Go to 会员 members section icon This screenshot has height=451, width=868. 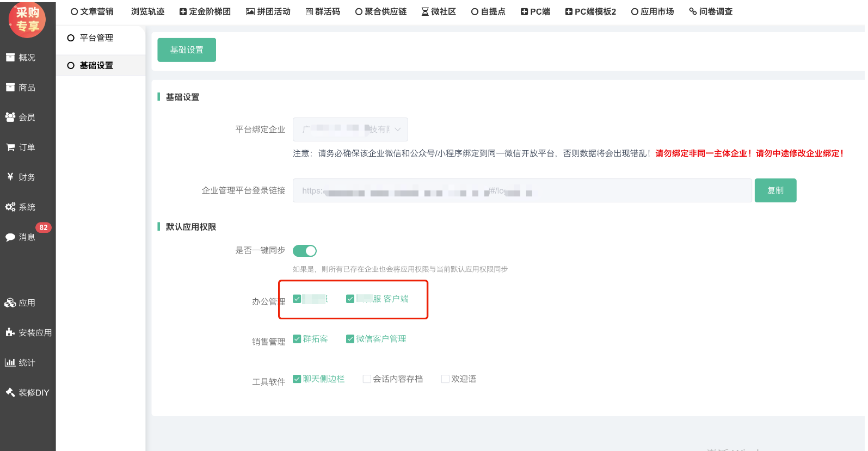pyautogui.click(x=10, y=117)
